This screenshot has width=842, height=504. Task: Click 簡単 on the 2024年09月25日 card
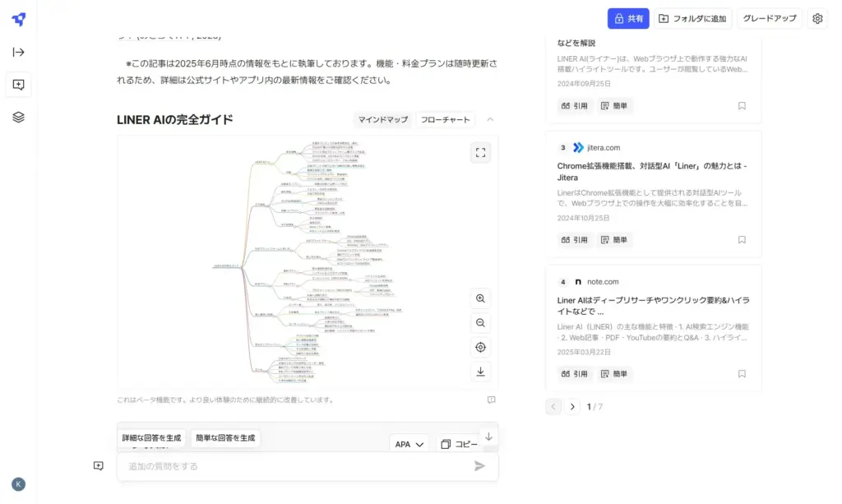point(614,106)
